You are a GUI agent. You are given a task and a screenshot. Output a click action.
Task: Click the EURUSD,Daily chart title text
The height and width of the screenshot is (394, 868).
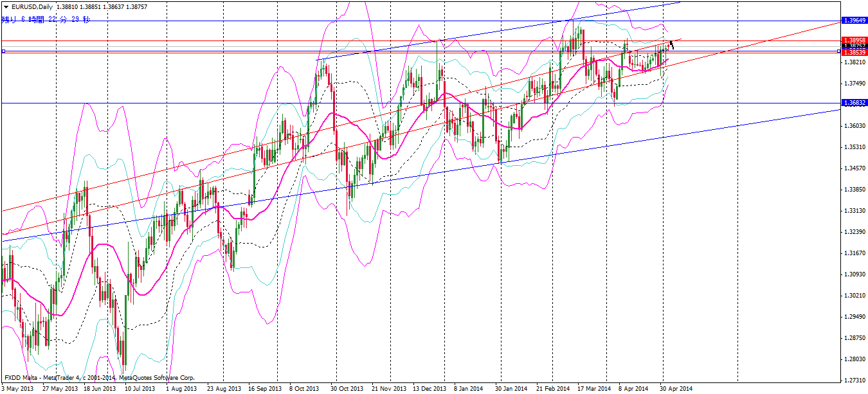click(32, 6)
